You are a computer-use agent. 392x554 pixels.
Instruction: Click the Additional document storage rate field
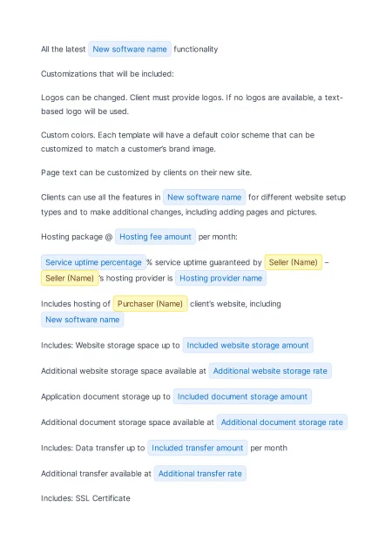coord(281,422)
